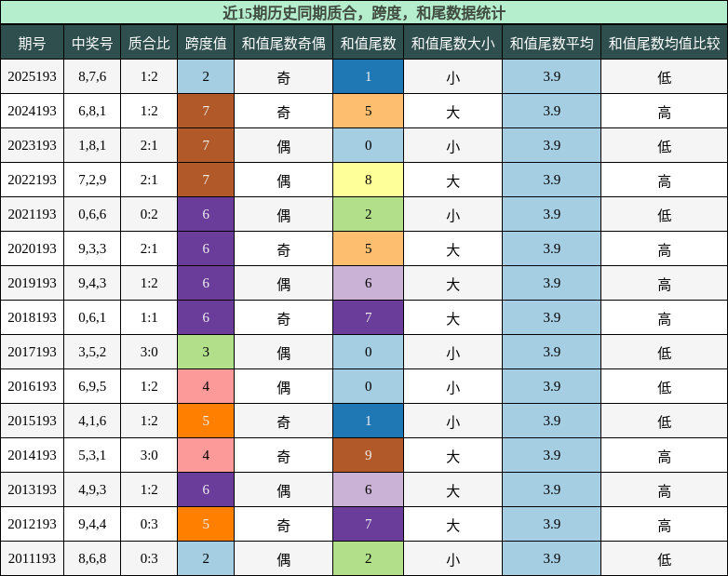Click issue number 2018193
This screenshot has width=728, height=576.
pos(32,317)
